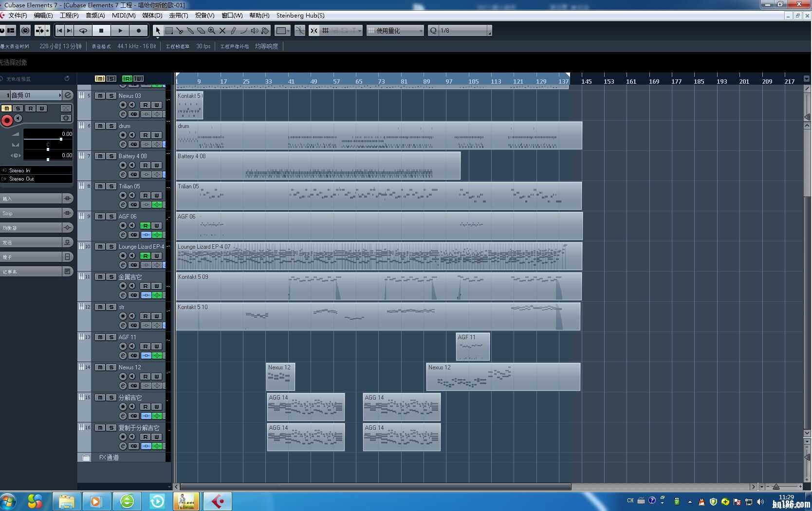Go to previous marker in transport
Viewport: 812px width, 511px height.
click(60, 31)
